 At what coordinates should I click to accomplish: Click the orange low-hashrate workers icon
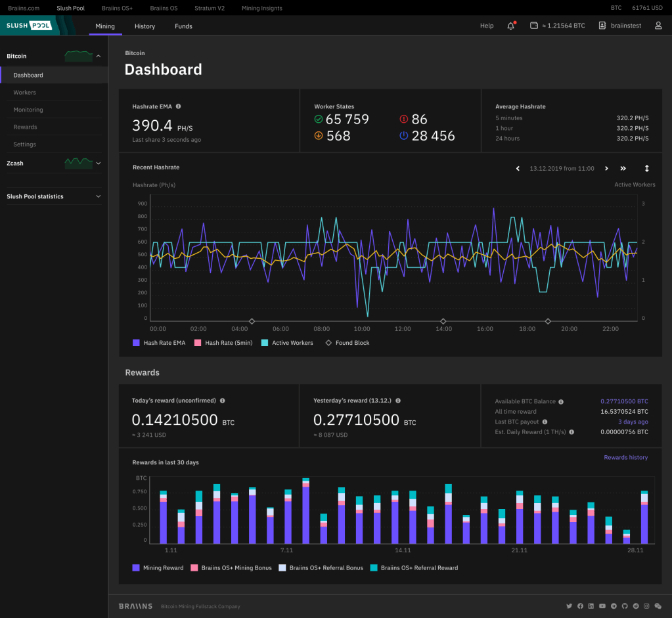[x=319, y=136]
